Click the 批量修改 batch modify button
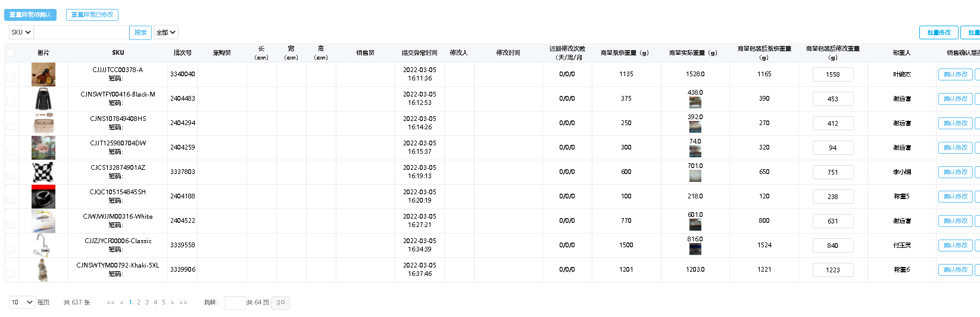 coord(938,33)
